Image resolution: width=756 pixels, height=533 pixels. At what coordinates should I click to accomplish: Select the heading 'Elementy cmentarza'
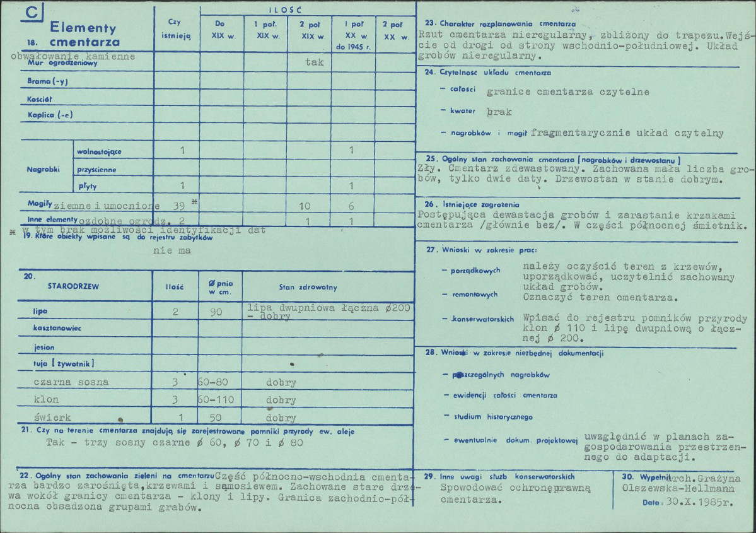point(83,35)
